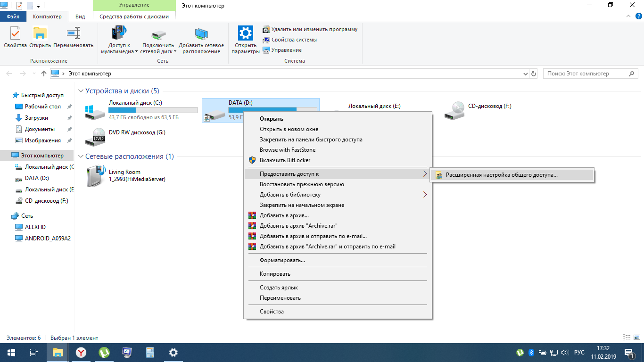
Task: Select ALEXHD network computer
Action: (35, 227)
